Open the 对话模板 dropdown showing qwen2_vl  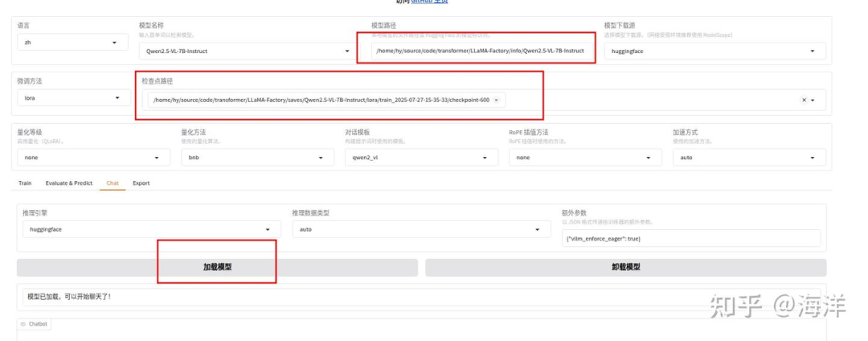pyautogui.click(x=421, y=157)
